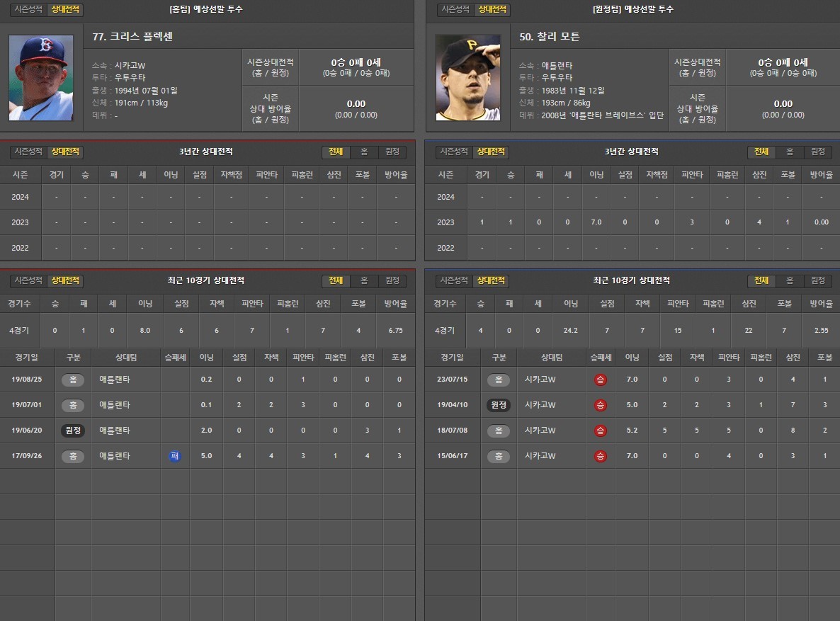Click the red 승 badge on 15/06/17

tap(601, 456)
